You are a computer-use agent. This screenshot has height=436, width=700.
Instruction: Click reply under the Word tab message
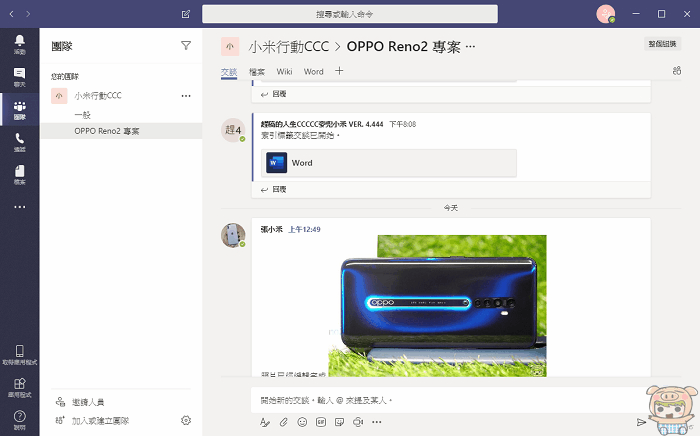(x=274, y=189)
